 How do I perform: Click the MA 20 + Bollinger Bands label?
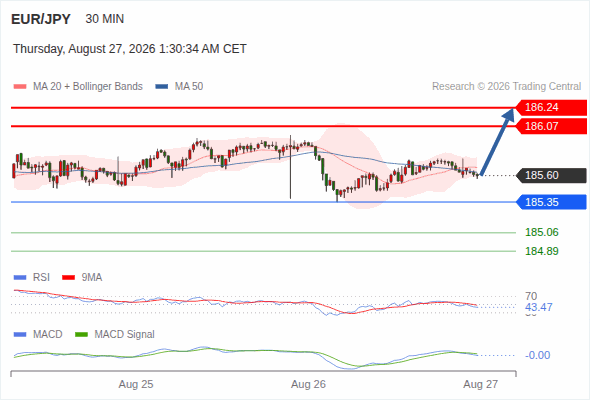click(x=88, y=87)
